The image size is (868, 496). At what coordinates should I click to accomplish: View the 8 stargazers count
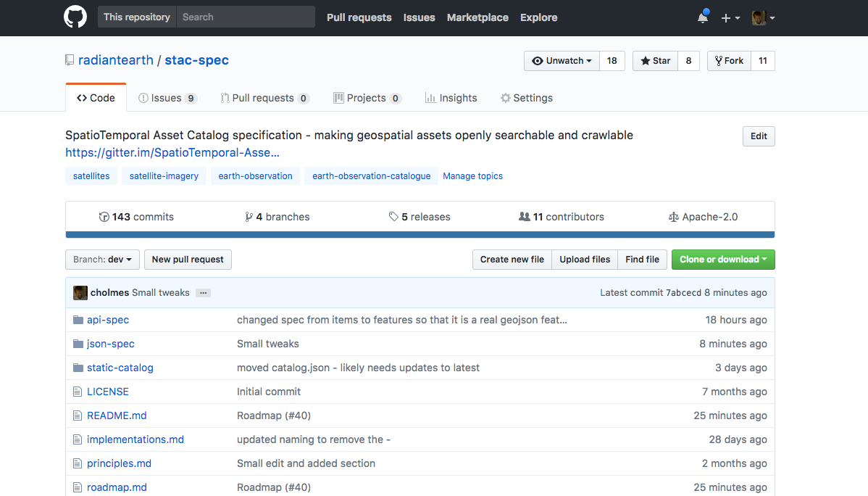tap(688, 61)
